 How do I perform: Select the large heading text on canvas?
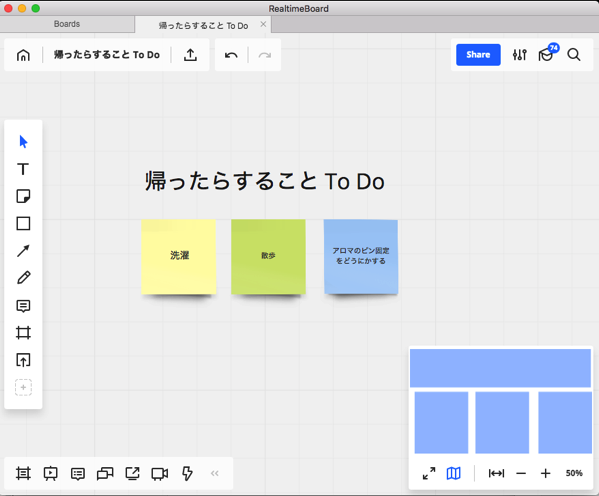pyautogui.click(x=265, y=181)
